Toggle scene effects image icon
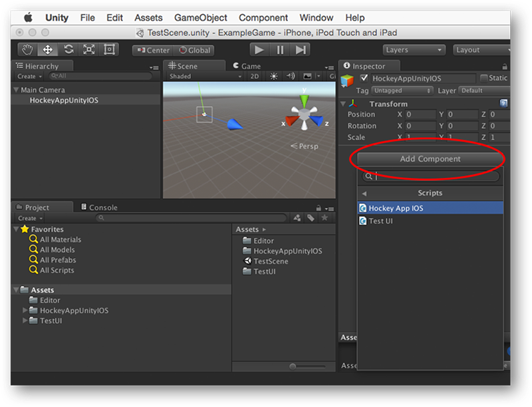The image size is (532, 407). [x=307, y=76]
